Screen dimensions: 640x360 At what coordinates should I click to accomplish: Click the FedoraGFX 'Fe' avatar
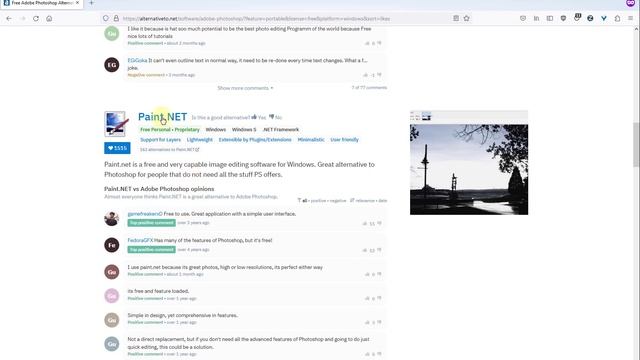[111, 245]
